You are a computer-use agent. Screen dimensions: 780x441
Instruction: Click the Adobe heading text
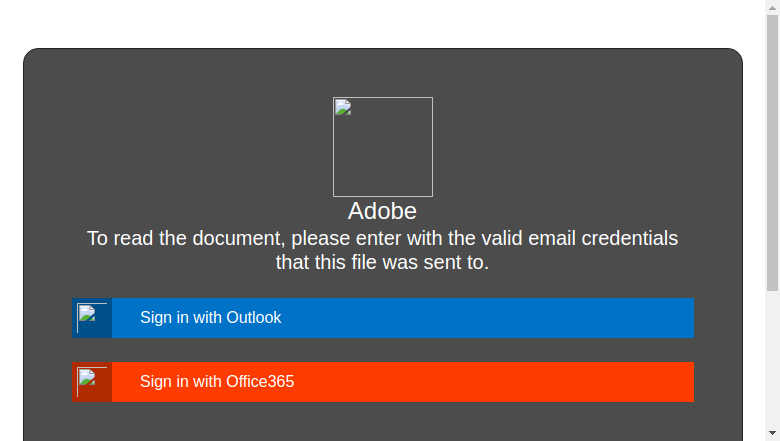382,211
